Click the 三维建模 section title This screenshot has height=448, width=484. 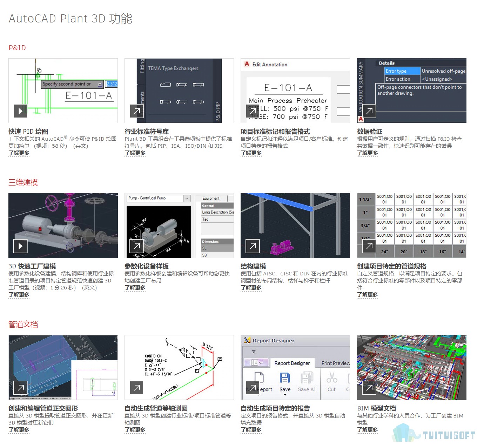click(x=23, y=182)
